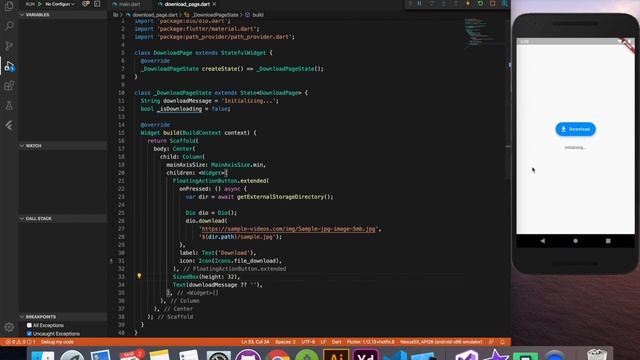The height and width of the screenshot is (360, 640).
Task: Open the Debug Console icon in Run header
Action: 97,4
